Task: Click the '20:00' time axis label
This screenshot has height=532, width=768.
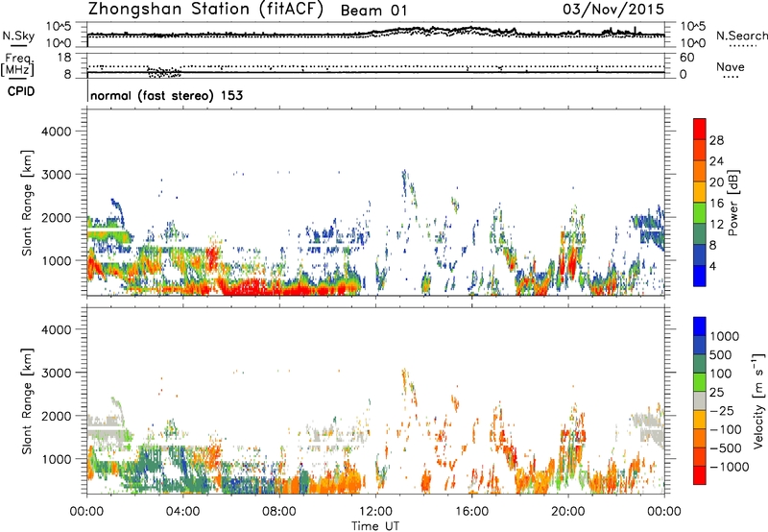Action: point(568,512)
